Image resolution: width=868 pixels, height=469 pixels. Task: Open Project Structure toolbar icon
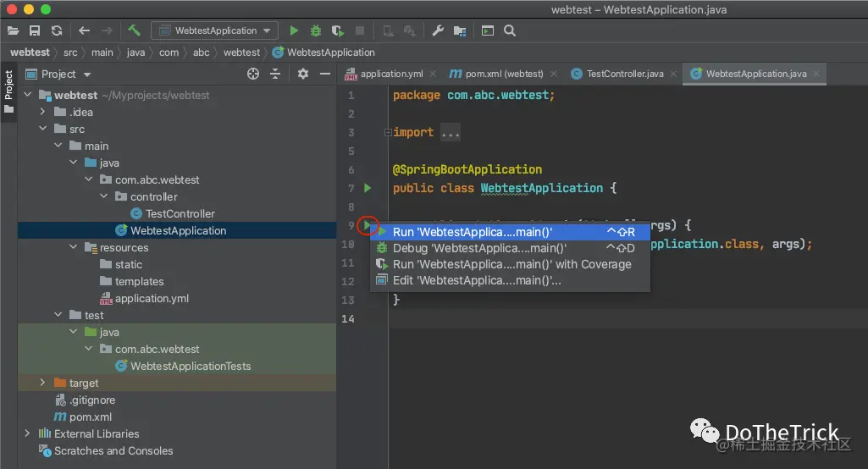click(x=460, y=30)
